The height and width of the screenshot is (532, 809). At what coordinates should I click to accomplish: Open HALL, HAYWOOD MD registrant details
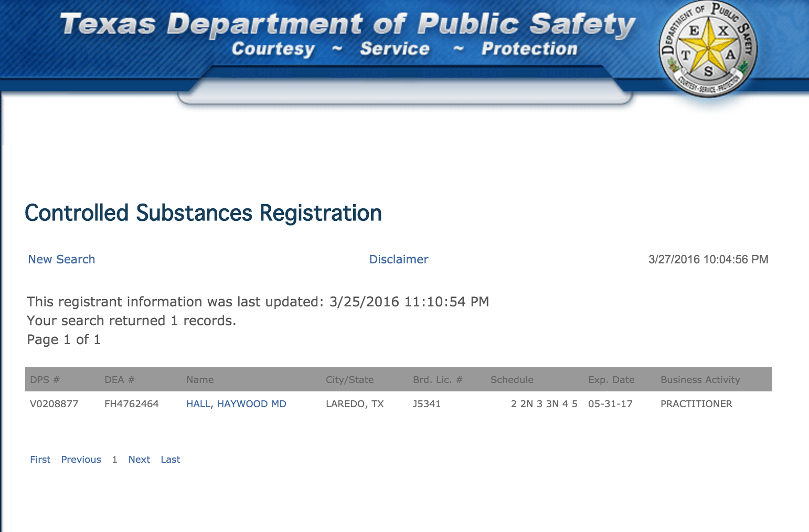coord(236,404)
